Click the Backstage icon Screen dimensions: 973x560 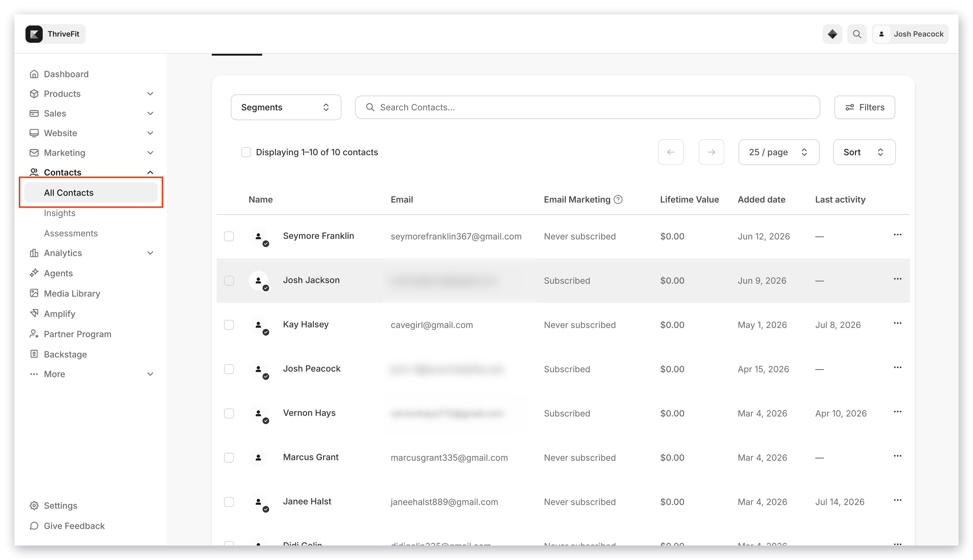click(34, 354)
